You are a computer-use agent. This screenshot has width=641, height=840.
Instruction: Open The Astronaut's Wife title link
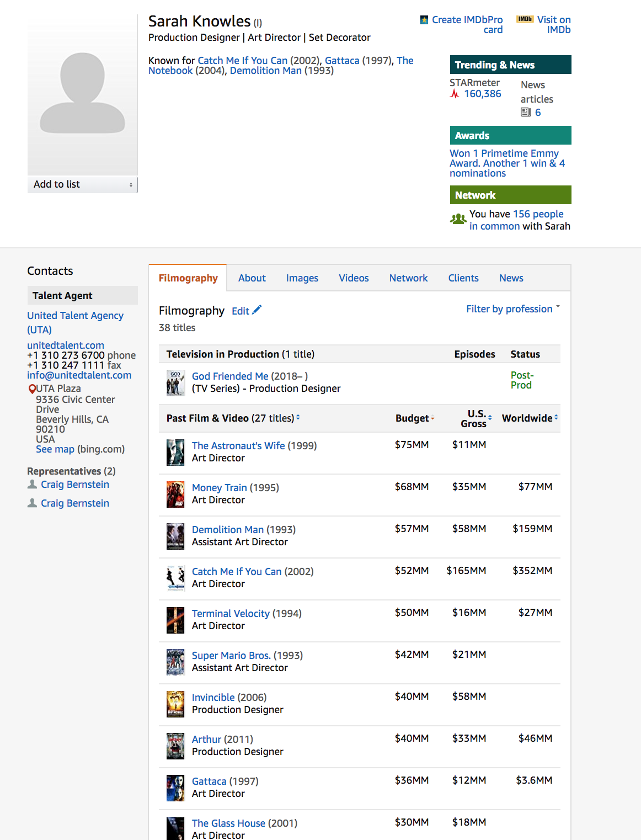(238, 446)
